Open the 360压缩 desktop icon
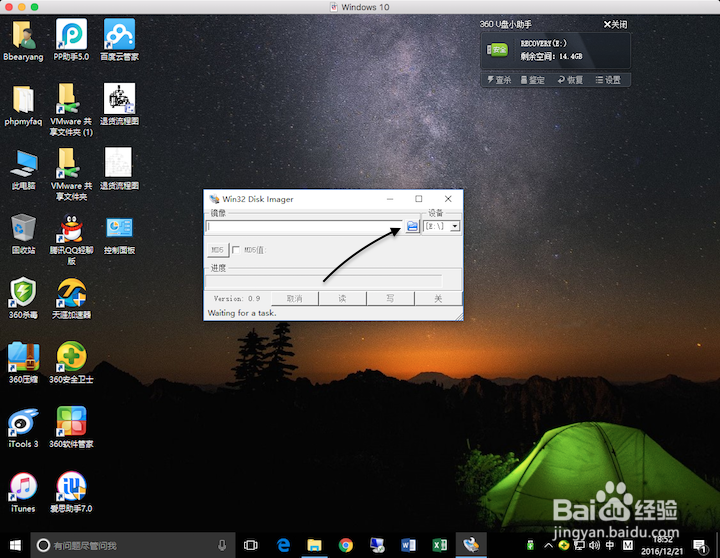Screen dimensions: 720x558 pos(23,363)
